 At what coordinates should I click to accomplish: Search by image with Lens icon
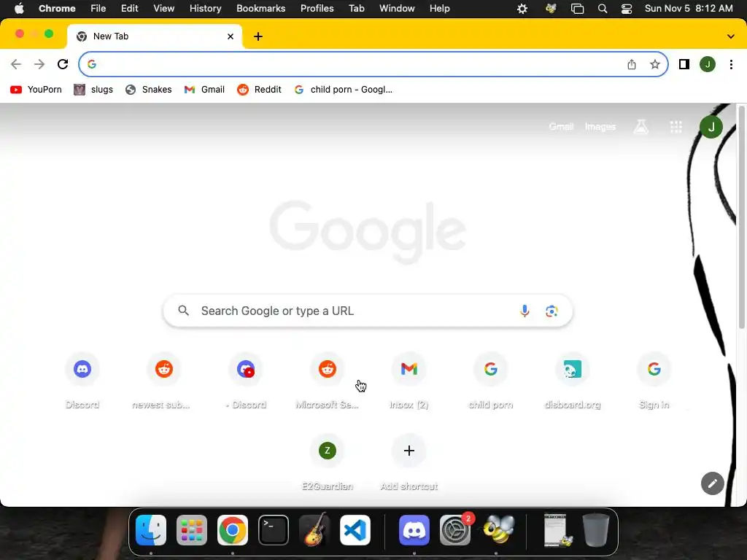point(551,311)
